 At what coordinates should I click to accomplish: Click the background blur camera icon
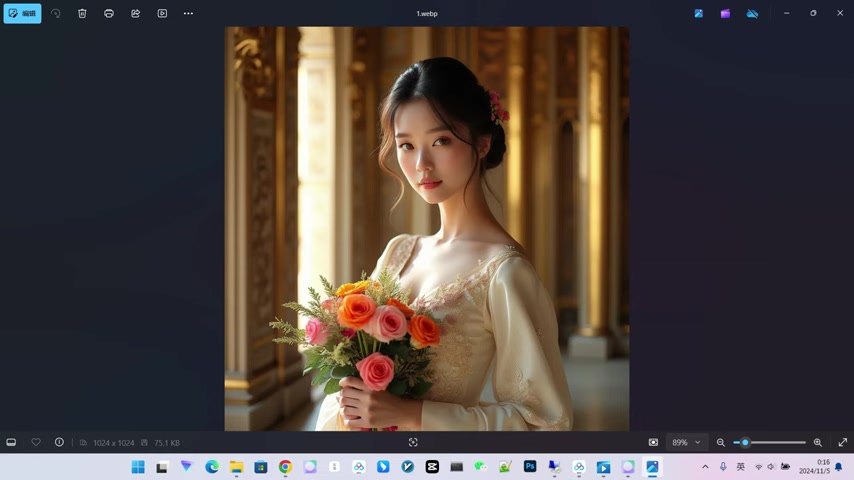653,442
